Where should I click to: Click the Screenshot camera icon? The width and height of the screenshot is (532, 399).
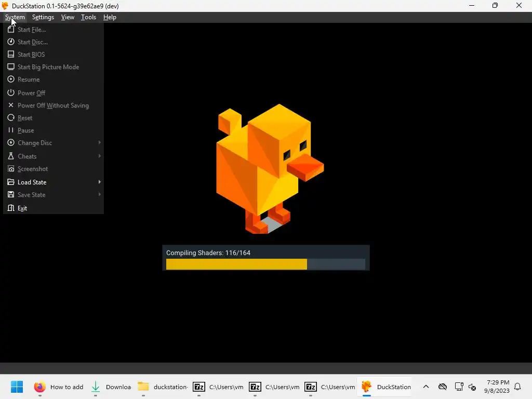pyautogui.click(x=11, y=169)
